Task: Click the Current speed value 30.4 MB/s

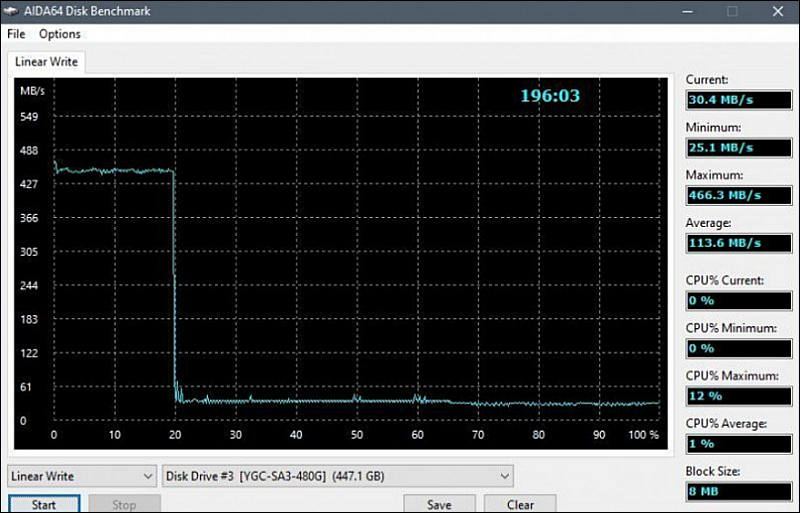Action: click(x=739, y=100)
